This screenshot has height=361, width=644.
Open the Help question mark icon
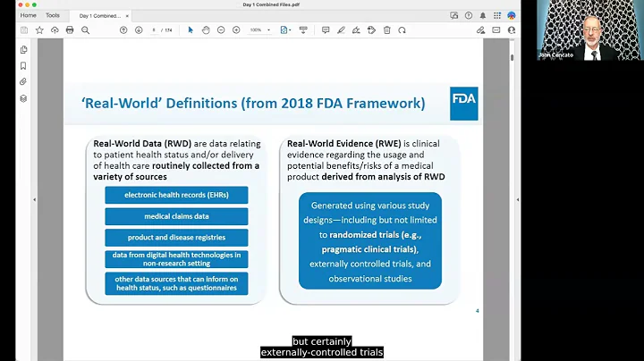coord(469,15)
